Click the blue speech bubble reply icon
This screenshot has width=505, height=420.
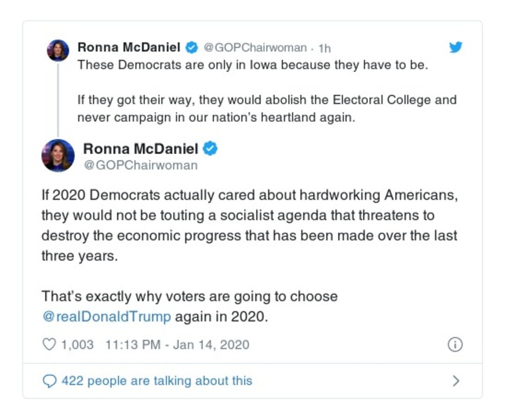[49, 381]
